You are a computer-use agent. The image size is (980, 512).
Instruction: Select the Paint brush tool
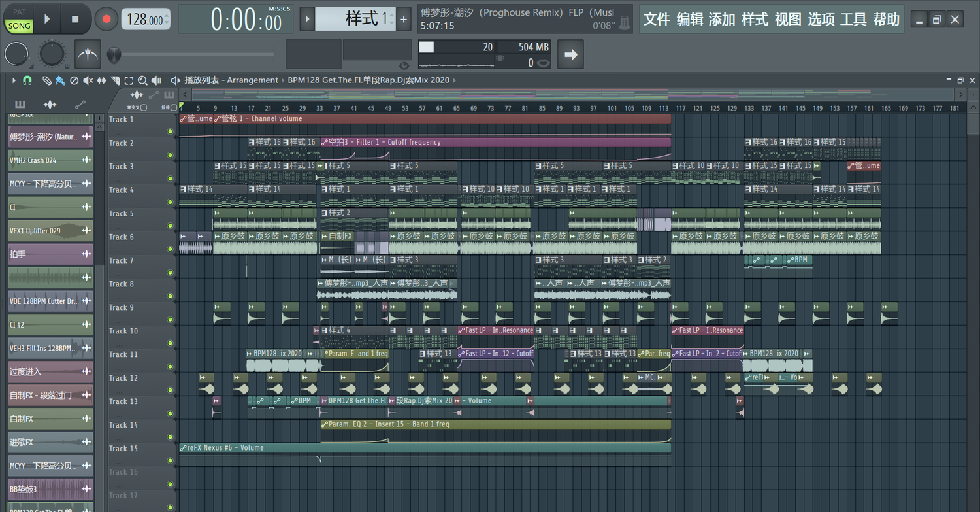pos(59,80)
